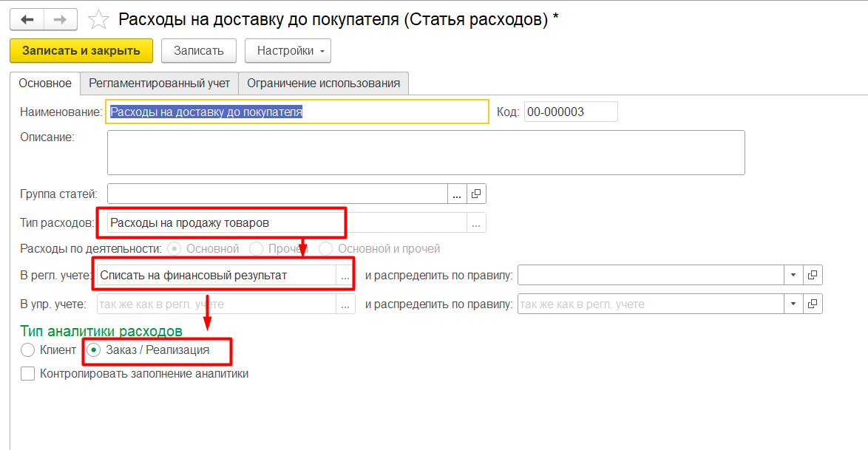Go back with the left arrow button
The image size is (868, 450).
(27, 20)
